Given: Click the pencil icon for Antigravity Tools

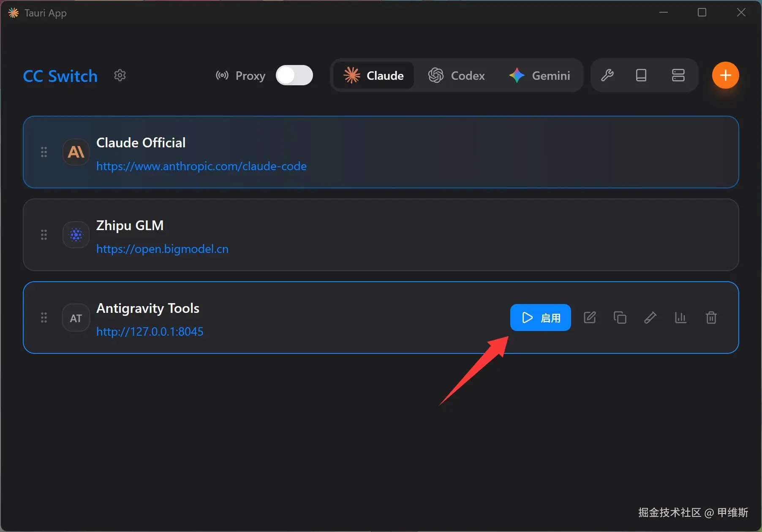Looking at the screenshot, I should pyautogui.click(x=650, y=318).
